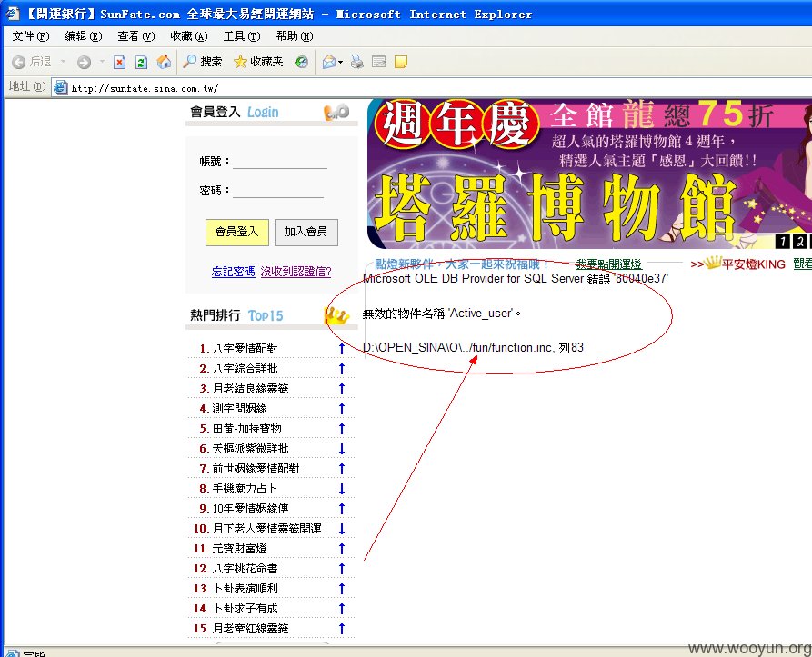
Task: Open ranking item 田黃-加持寶物
Action: point(247,429)
